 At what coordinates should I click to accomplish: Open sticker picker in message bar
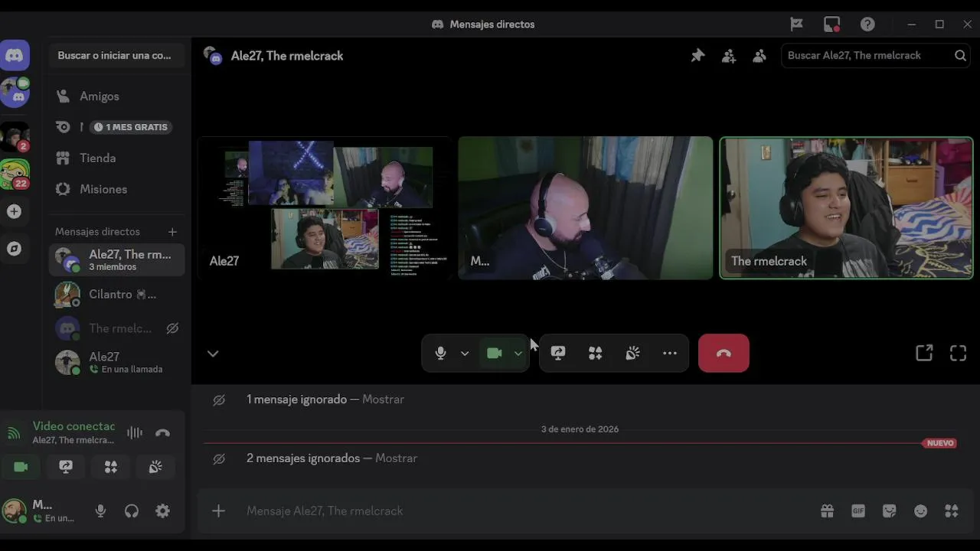tap(890, 510)
